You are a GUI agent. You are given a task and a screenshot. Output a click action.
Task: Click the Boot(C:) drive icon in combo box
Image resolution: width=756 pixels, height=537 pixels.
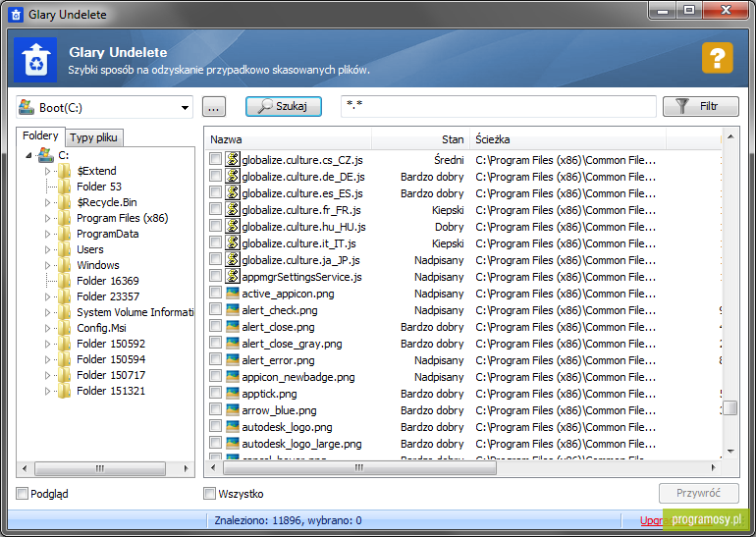(x=27, y=107)
